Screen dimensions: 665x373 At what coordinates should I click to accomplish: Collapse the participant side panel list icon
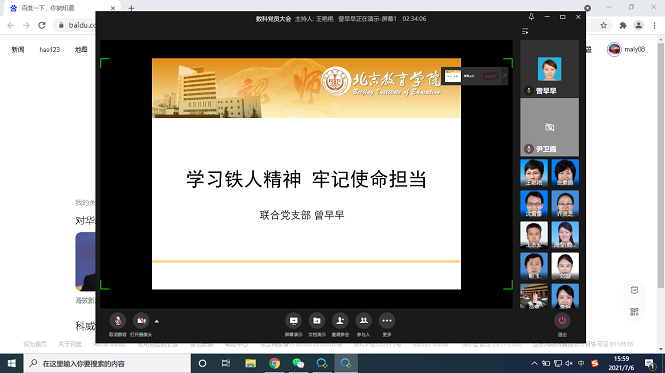point(525,31)
